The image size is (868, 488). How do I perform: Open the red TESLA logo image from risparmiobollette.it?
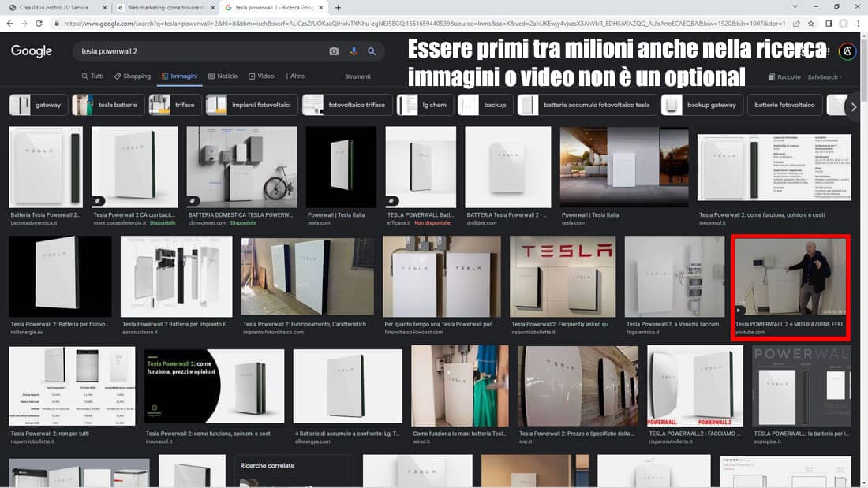563,277
